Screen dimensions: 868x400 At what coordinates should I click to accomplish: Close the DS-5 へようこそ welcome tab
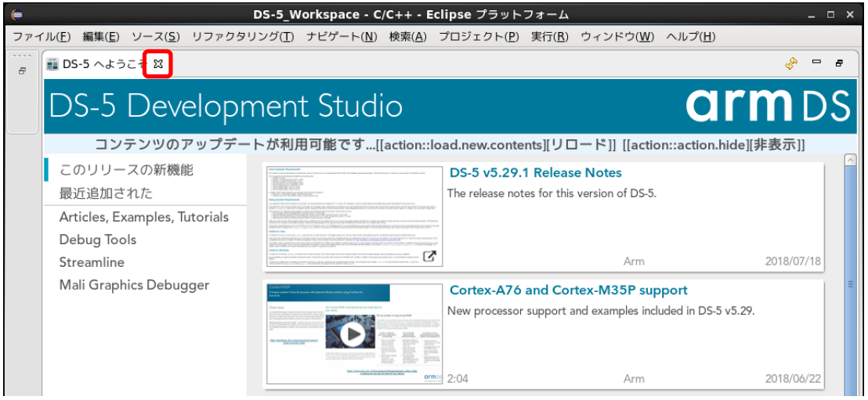tap(158, 65)
